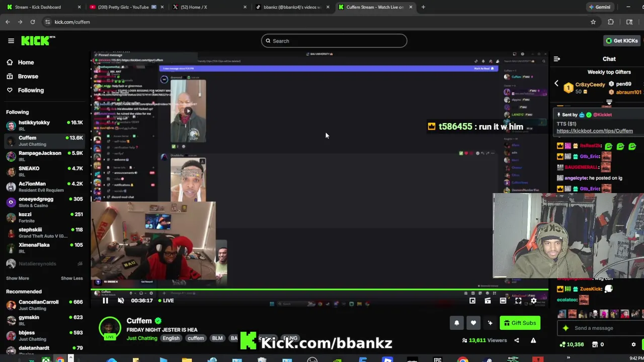Select the English tag
The height and width of the screenshot is (362, 644).
(x=171, y=338)
